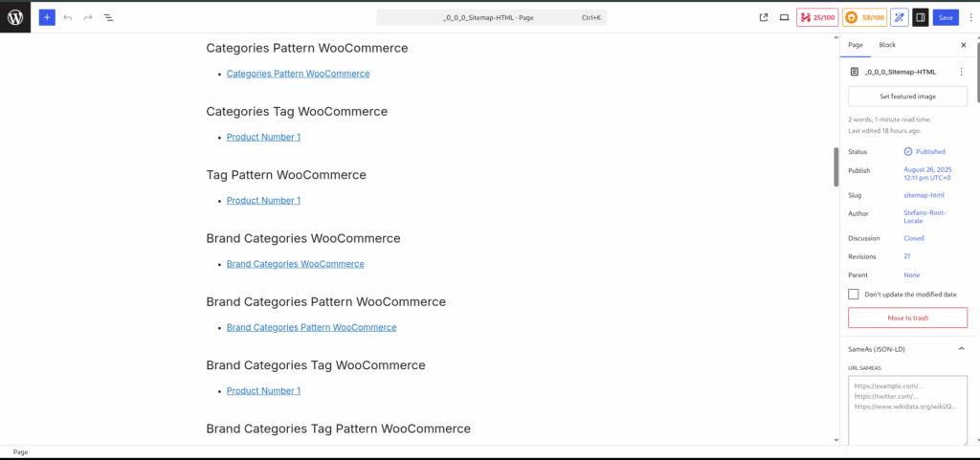980x460 pixels.
Task: Toggle the settings sidebar panel icon
Action: (x=920, y=17)
